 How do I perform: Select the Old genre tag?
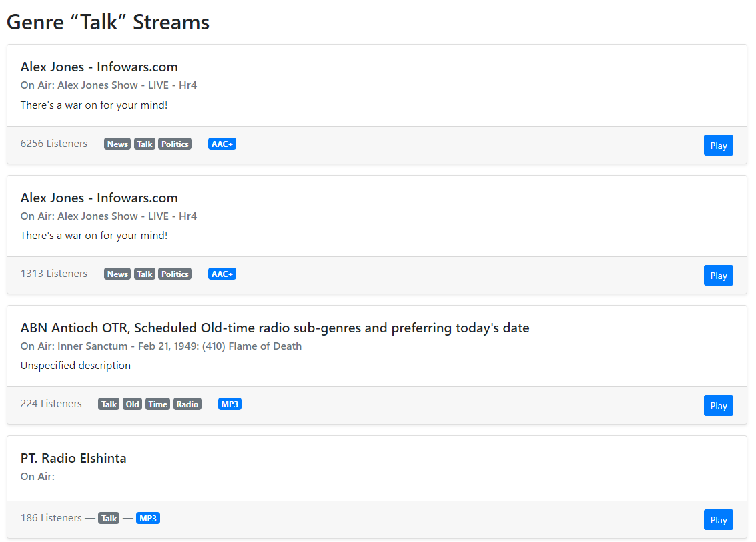coord(132,404)
